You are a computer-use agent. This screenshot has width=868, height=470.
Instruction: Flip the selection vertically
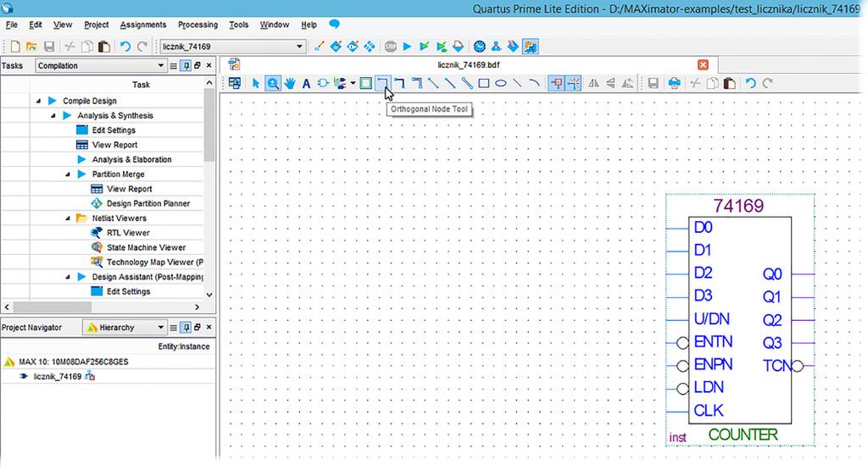point(610,84)
